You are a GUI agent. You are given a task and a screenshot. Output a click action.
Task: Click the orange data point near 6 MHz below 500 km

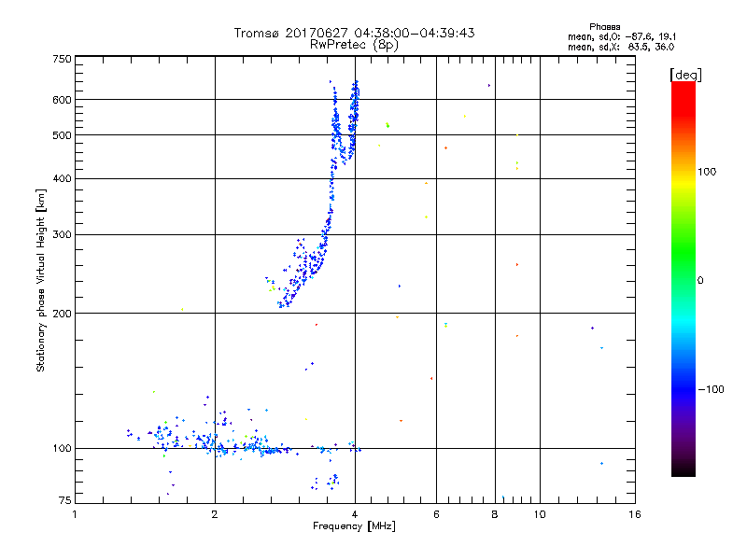[445, 148]
